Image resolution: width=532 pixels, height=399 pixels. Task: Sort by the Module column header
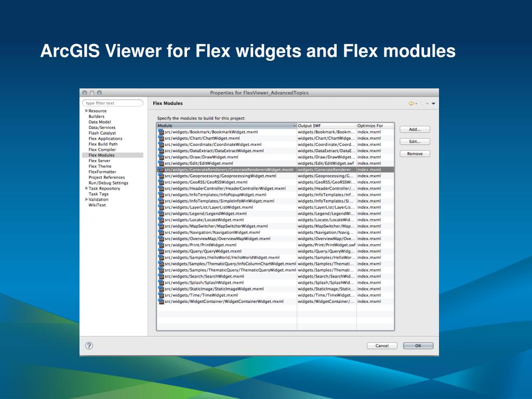click(227, 126)
